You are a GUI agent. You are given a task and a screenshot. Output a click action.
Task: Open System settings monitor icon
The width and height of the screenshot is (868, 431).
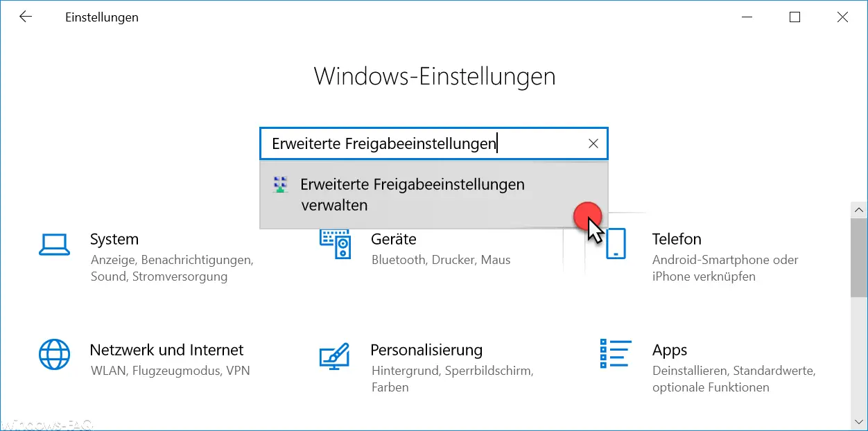point(53,243)
